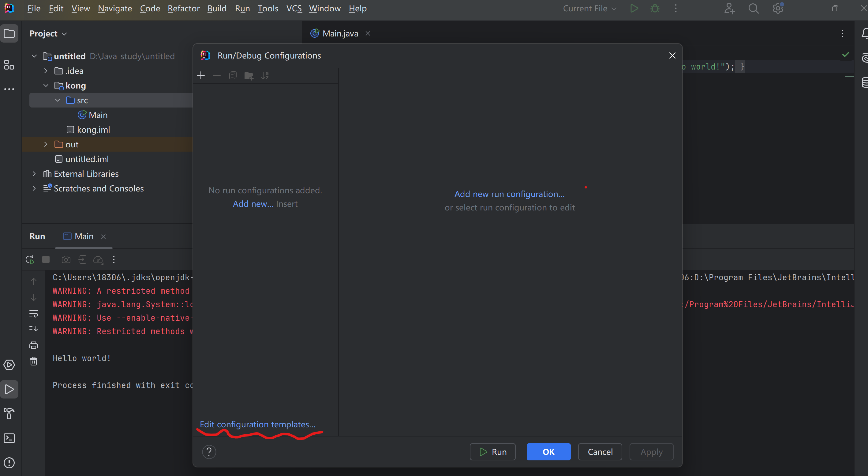The image size is (868, 476).
Task: Clear all console output trash icon
Action: 34,361
